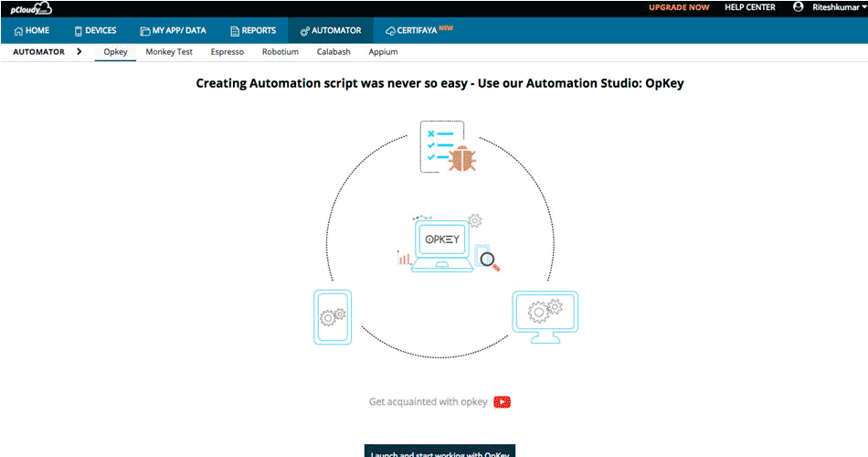The height and width of the screenshot is (457, 868).
Task: Click the Reports document icon
Action: point(235,31)
